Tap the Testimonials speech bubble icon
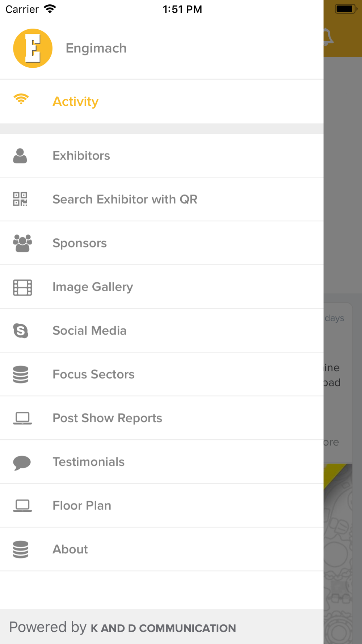This screenshot has height=644, width=362. click(22, 463)
